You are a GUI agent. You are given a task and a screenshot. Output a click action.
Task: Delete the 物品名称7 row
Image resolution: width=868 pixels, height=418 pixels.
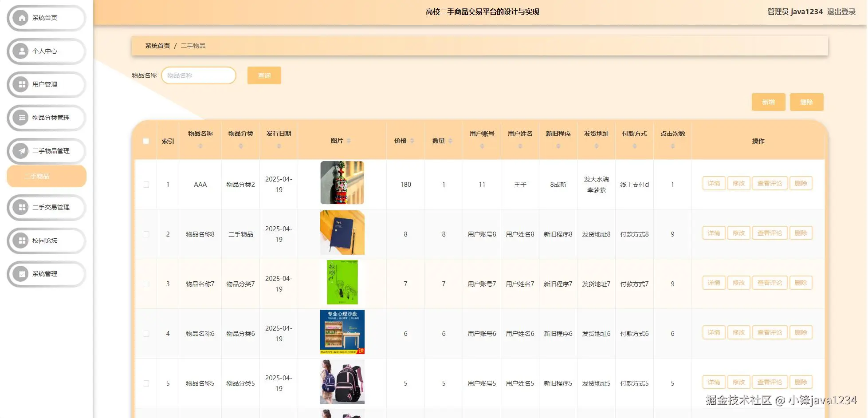(x=801, y=283)
